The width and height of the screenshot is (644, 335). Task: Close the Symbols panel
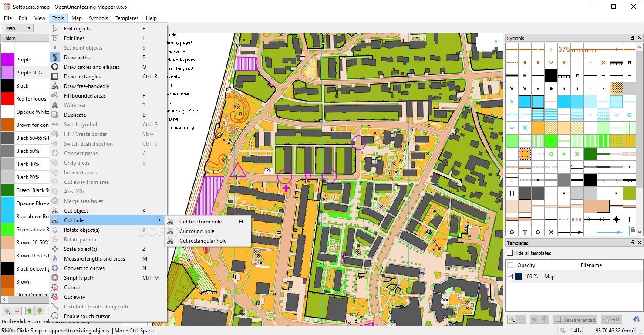point(640,38)
